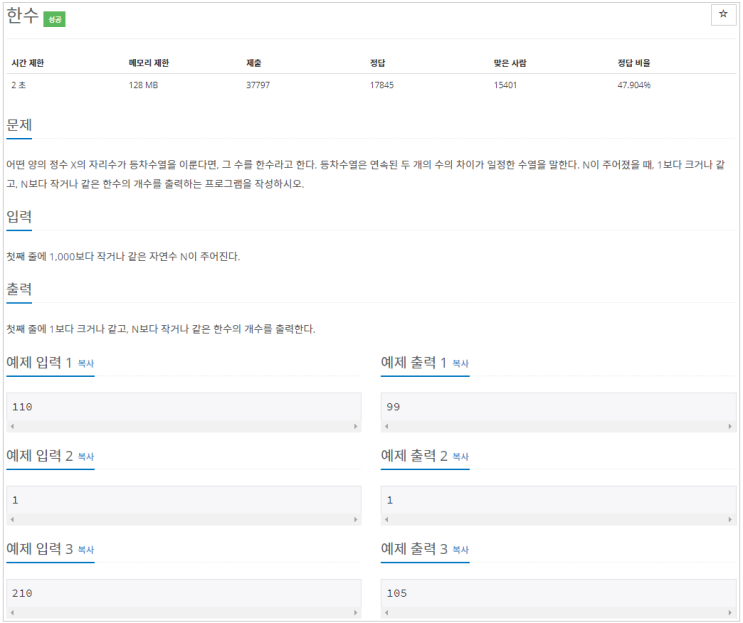Viewport: 743px width, 623px height.
Task: Click right scroll arrow under example output 2
Action: pyautogui.click(x=730, y=520)
